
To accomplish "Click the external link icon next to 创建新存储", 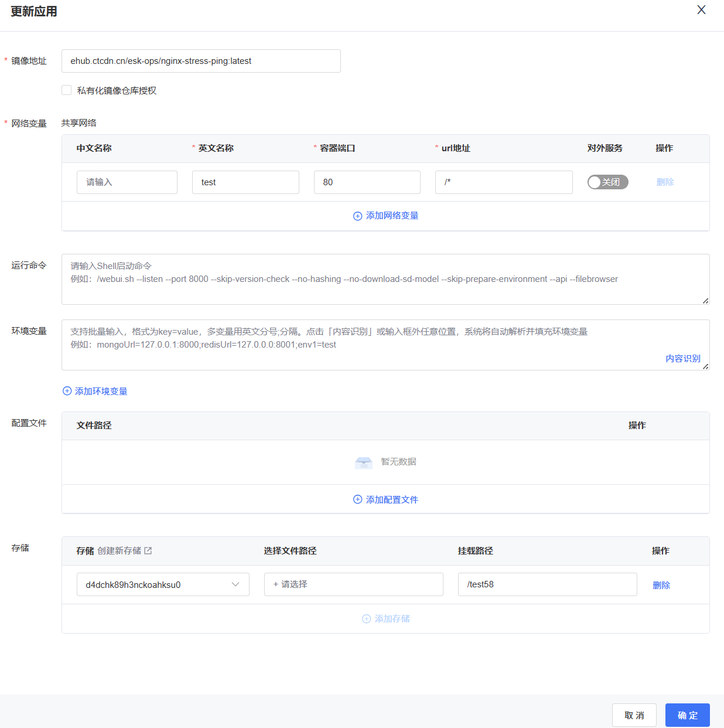I will pos(148,550).
